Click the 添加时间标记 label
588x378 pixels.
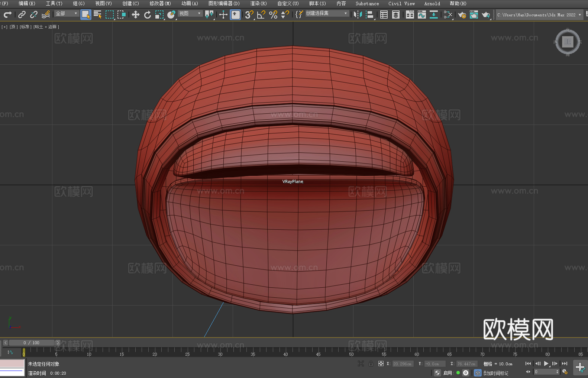495,373
